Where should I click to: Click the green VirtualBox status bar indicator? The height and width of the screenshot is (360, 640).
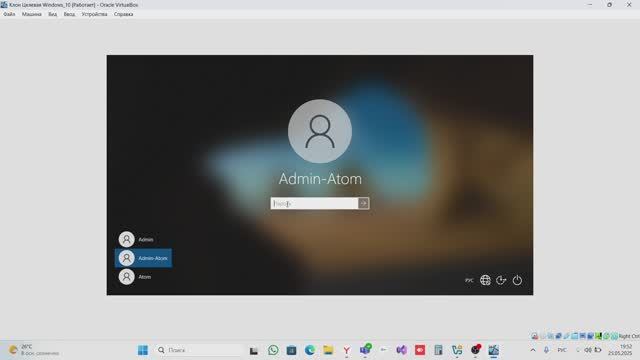pos(598,336)
